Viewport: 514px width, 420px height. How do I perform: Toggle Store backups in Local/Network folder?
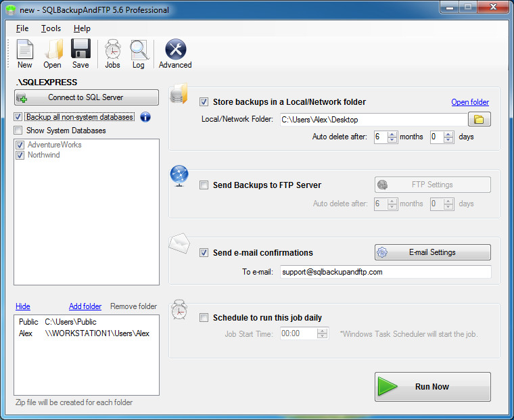tap(204, 102)
